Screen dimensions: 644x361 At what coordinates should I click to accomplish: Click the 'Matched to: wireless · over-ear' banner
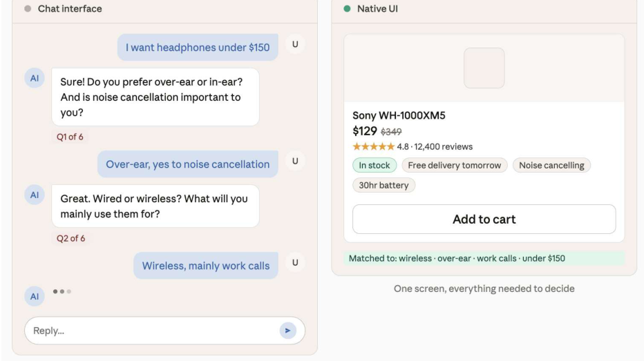(484, 258)
